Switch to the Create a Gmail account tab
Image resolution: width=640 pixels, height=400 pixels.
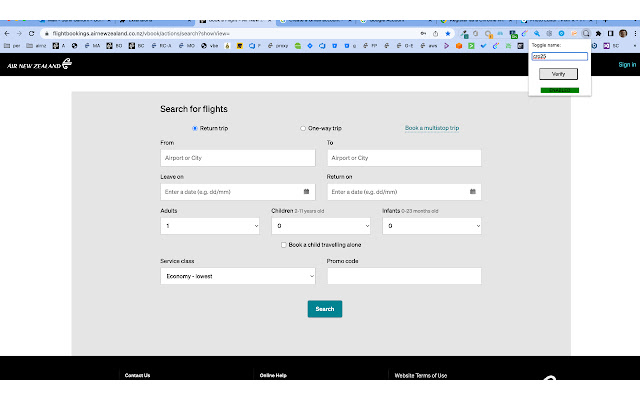(x=316, y=20)
